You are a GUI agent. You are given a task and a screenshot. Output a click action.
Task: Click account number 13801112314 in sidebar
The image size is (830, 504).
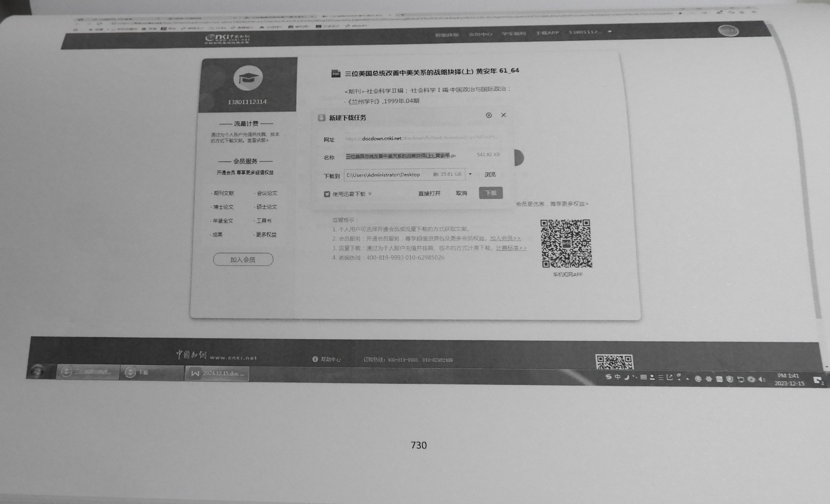pos(247,102)
